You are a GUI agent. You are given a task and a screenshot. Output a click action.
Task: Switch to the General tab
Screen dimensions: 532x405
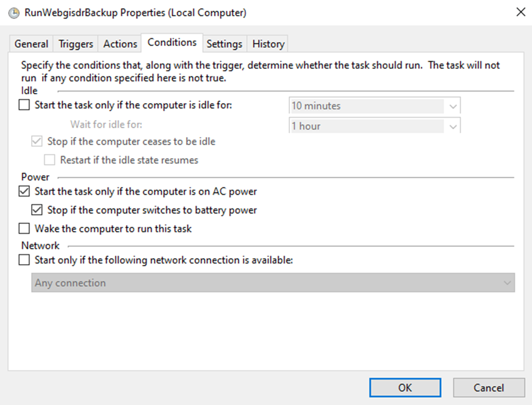[x=31, y=43]
